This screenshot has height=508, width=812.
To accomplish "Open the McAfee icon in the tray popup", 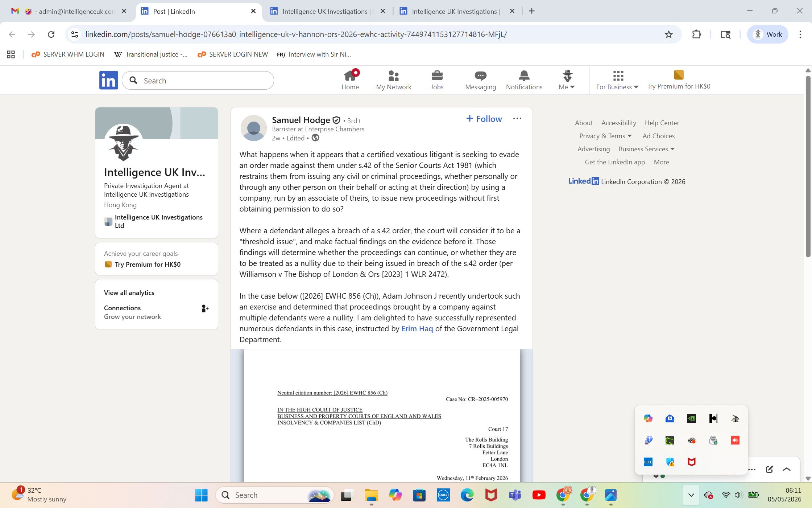I will (691, 462).
